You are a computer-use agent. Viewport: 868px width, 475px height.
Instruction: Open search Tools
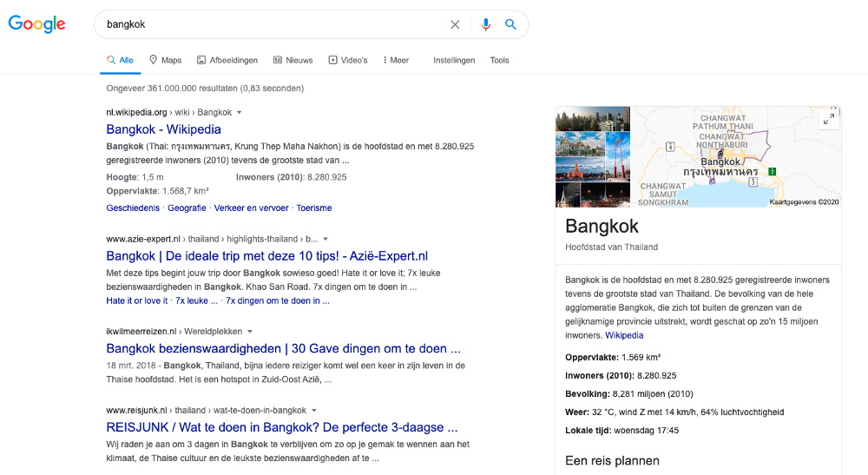tap(499, 60)
